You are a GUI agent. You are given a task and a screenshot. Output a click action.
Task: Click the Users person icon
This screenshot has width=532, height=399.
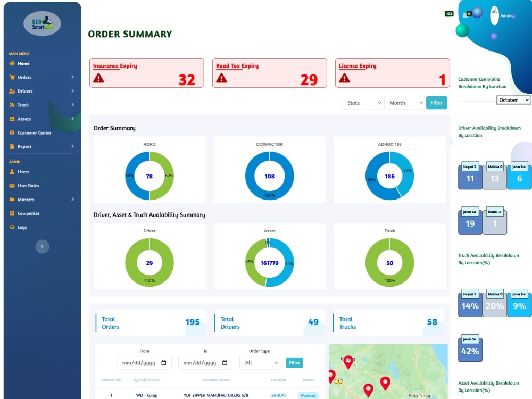pyautogui.click(x=12, y=172)
